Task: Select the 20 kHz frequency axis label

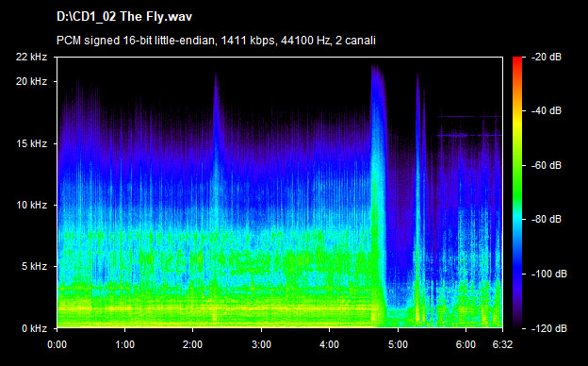Action: (x=31, y=81)
